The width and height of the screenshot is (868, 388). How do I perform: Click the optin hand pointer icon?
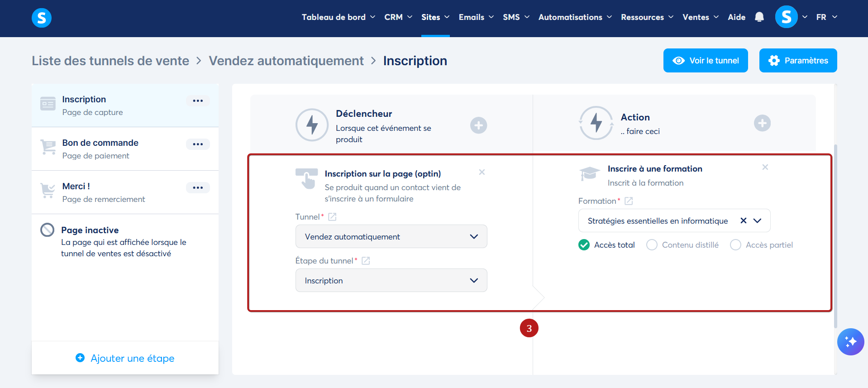pos(307,179)
